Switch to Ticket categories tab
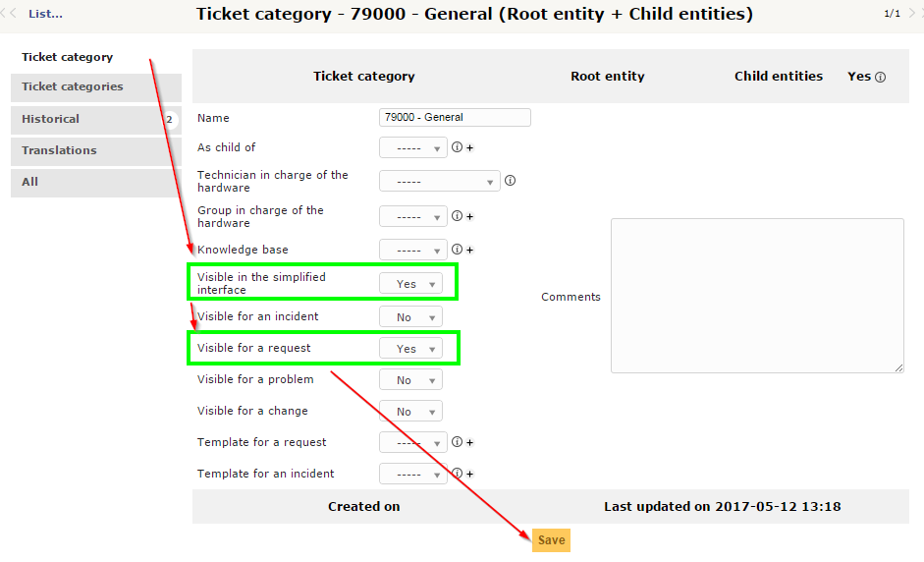924x562 pixels. (73, 86)
